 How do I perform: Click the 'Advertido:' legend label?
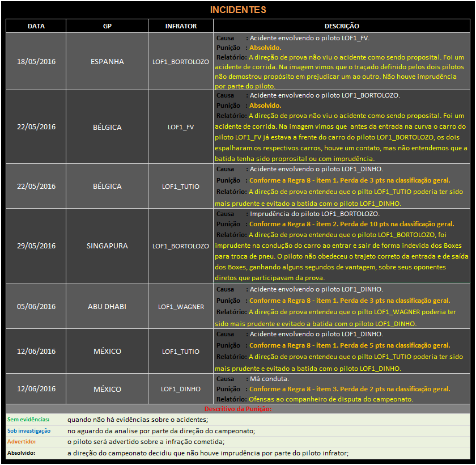[22, 442]
